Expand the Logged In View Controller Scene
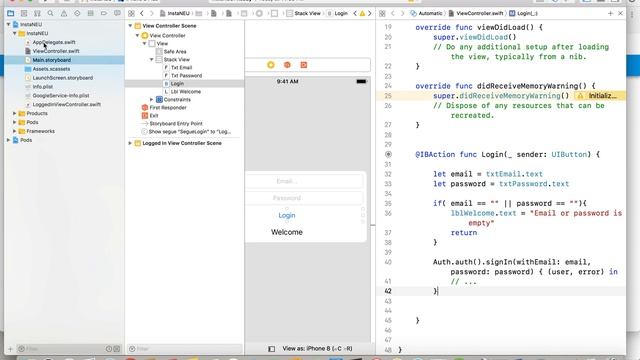The image size is (640, 360). (131, 143)
